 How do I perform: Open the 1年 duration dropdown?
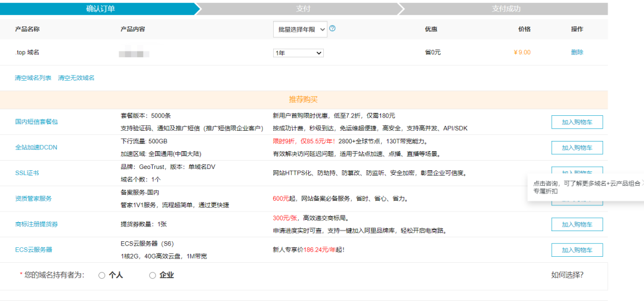[x=298, y=53]
